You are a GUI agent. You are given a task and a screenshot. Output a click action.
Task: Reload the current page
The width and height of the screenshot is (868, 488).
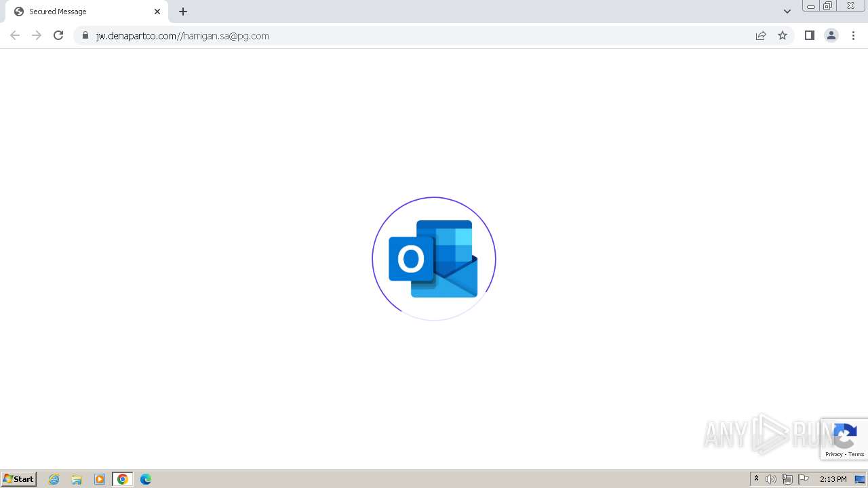coord(58,35)
